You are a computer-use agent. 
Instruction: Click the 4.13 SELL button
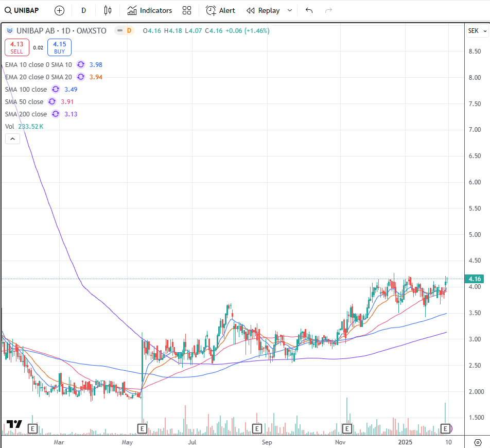coord(17,47)
